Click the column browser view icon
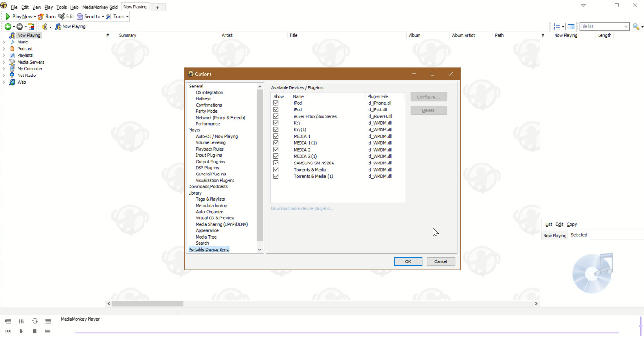This screenshot has height=337, width=644. [571, 27]
